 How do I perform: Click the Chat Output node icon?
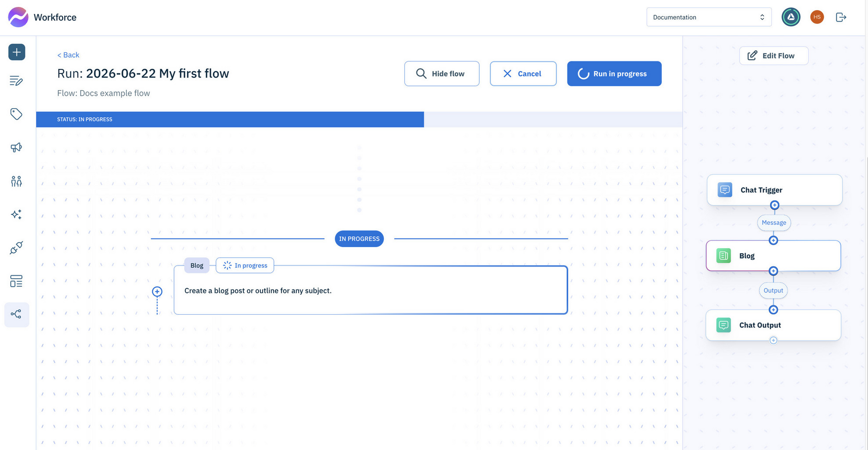(723, 325)
